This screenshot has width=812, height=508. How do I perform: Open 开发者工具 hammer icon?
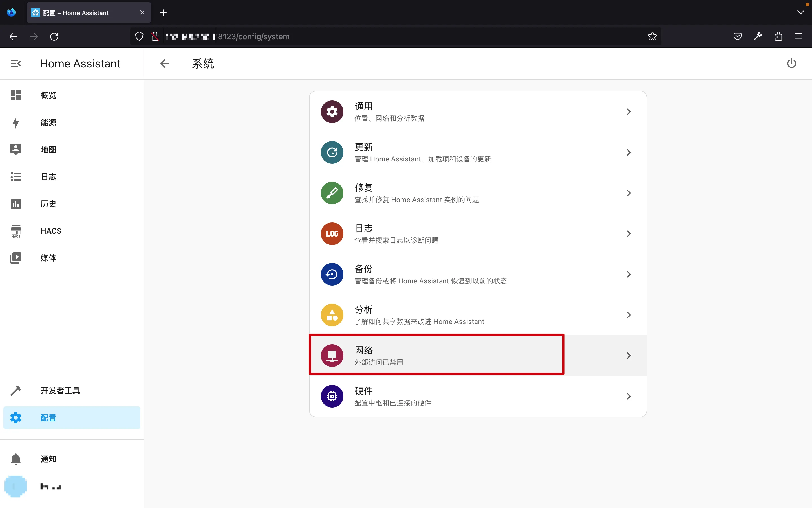16,390
